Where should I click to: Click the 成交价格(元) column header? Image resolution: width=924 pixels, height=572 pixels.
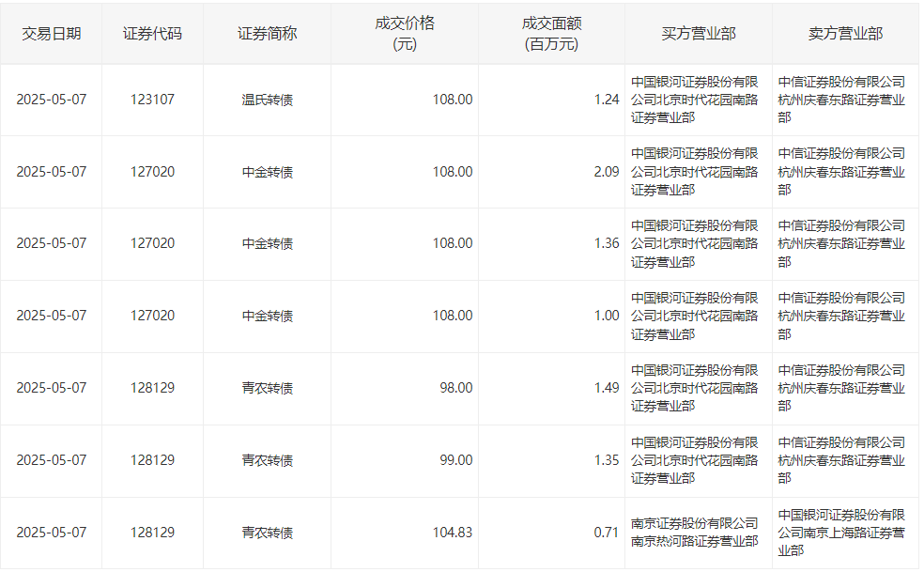(404, 34)
